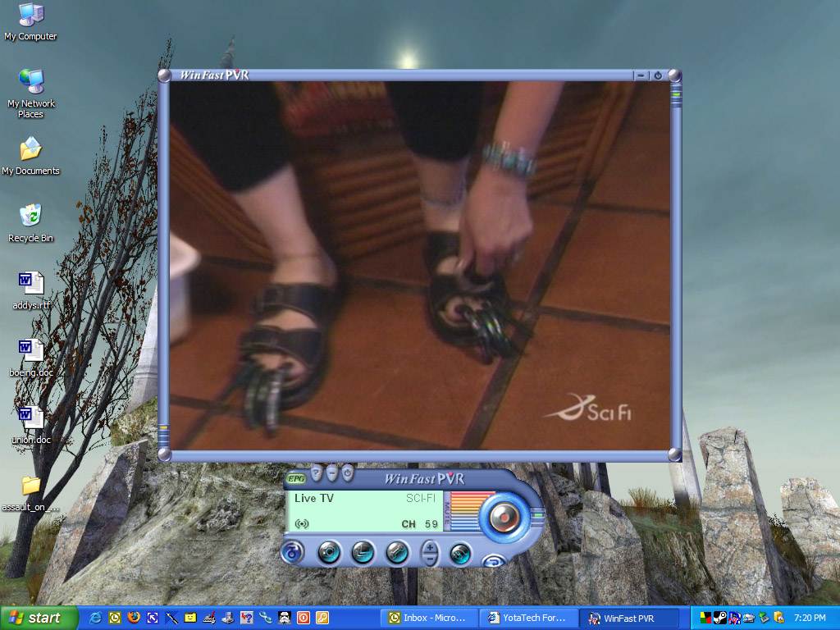Adjust the colored volume level bars
The image size is (840, 630).
pos(465,510)
